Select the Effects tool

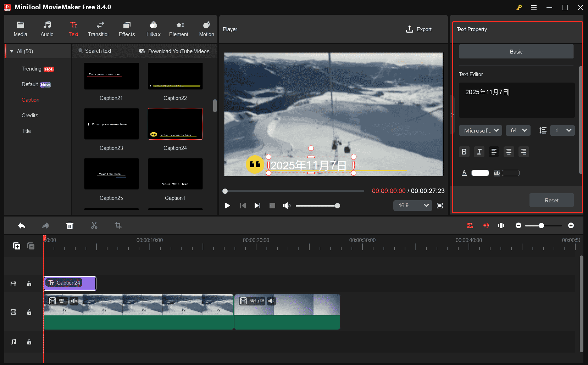127,28
